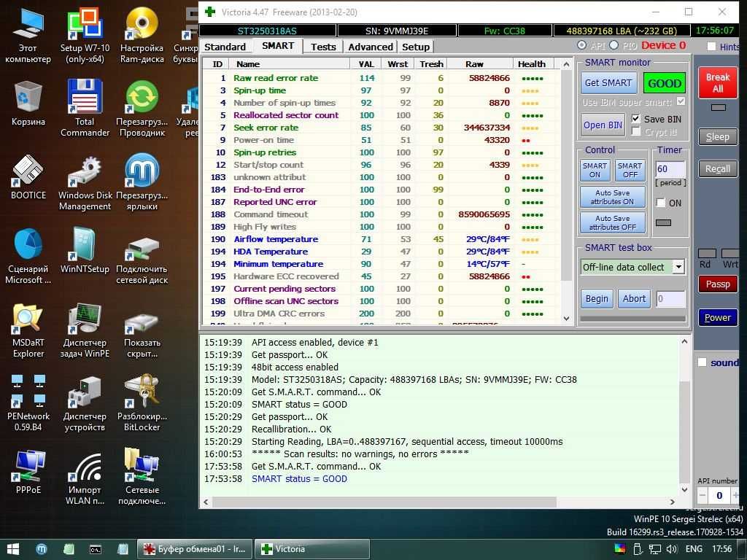The width and height of the screenshot is (747, 560).
Task: Click Auto Save attributes OFF button
Action: click(613, 222)
